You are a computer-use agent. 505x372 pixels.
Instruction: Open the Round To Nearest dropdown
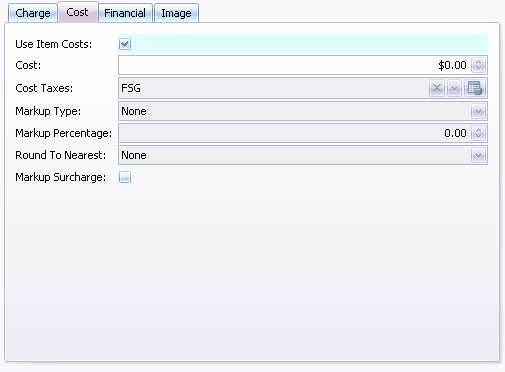[x=478, y=155]
